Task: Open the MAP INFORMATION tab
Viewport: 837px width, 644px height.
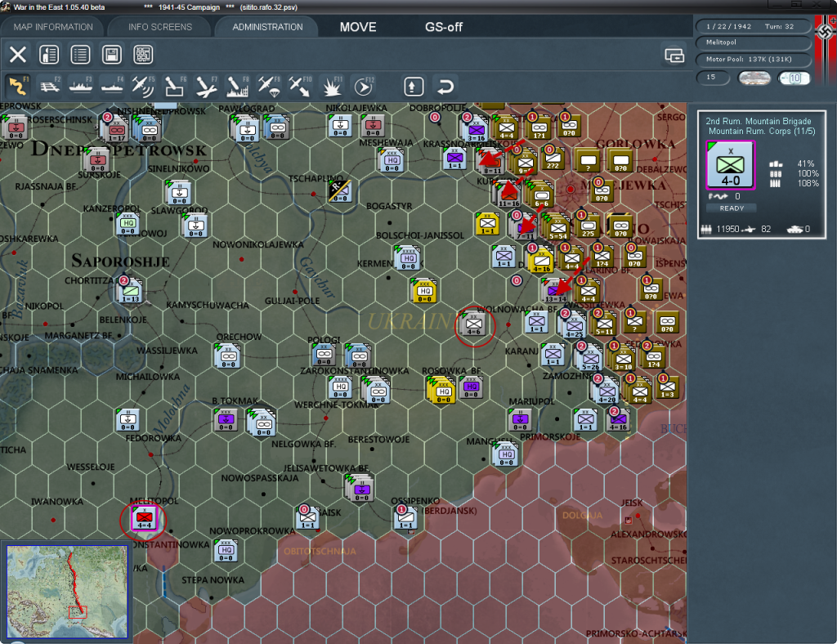Action: coord(53,27)
